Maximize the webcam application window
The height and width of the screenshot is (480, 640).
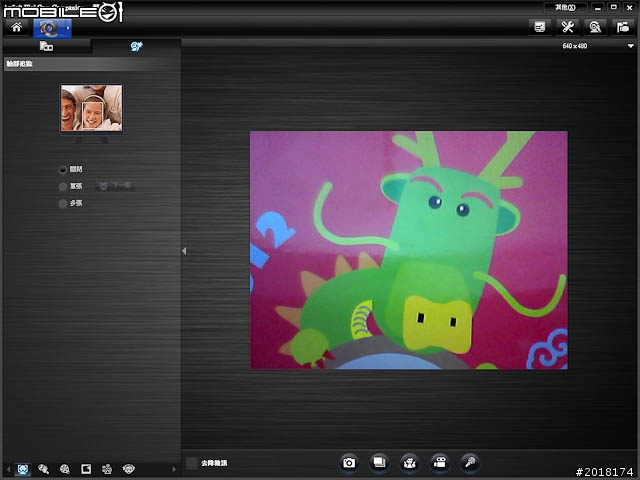tap(613, 7)
